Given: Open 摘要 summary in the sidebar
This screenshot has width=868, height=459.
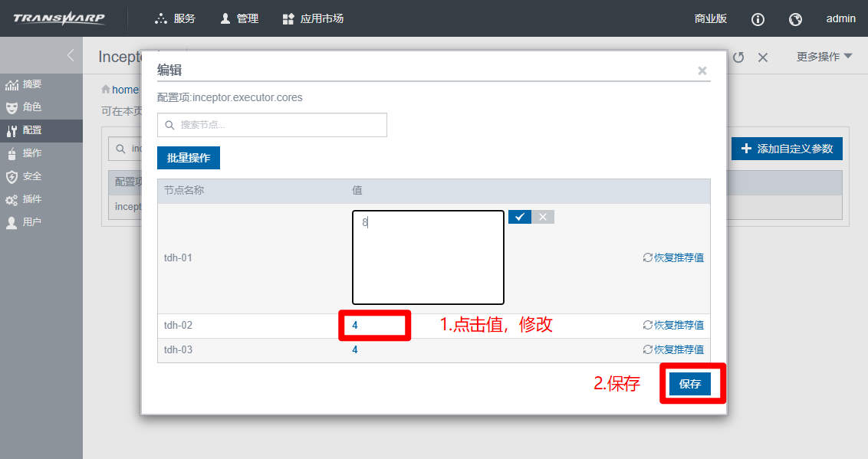Looking at the screenshot, I should (31, 84).
